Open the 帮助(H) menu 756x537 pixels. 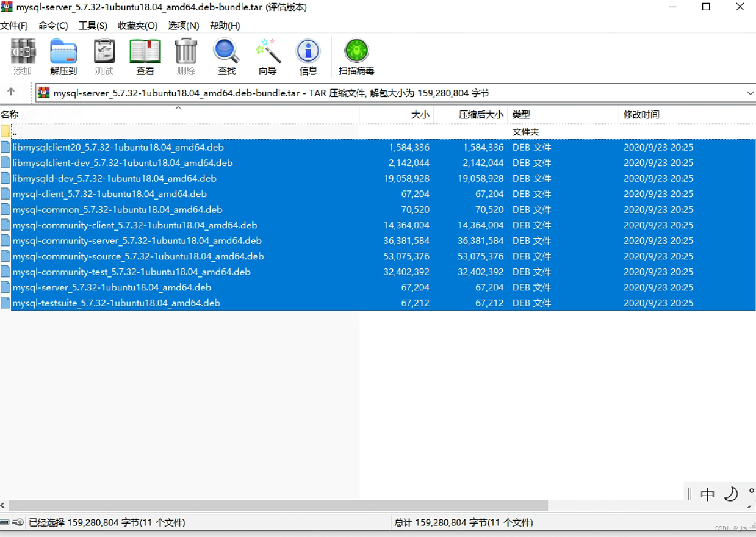pyautogui.click(x=225, y=26)
